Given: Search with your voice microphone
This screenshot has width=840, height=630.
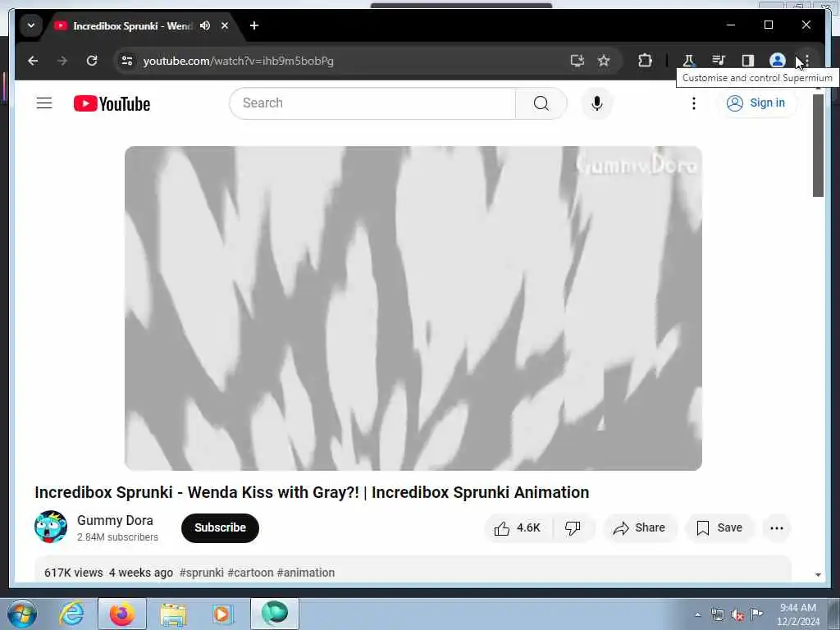Looking at the screenshot, I should pos(597,103).
